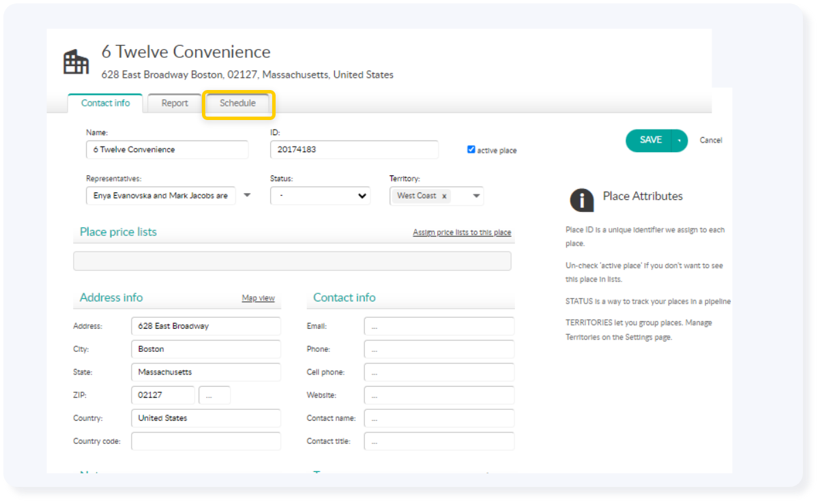Image resolution: width=820 pixels, height=504 pixels.
Task: Click Assign price lists to this place
Action: click(x=462, y=233)
